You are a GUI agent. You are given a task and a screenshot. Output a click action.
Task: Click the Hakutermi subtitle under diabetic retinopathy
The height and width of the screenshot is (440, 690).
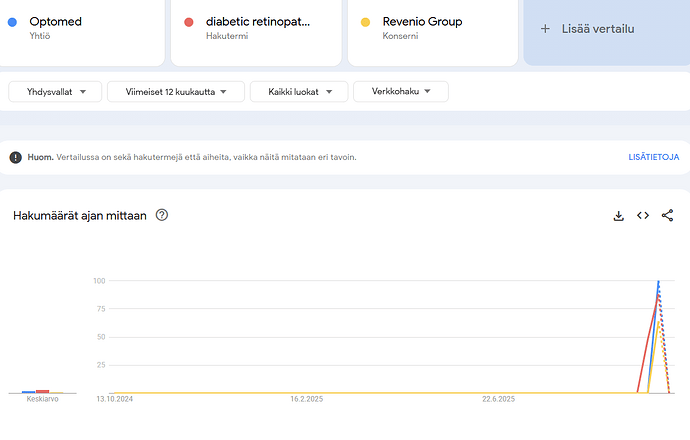(227, 36)
